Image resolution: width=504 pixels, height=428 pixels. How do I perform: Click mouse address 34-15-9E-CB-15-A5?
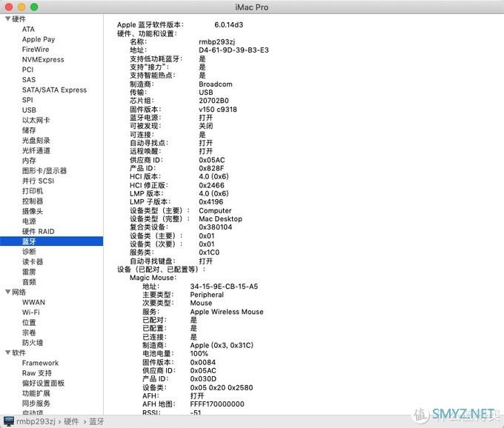(x=224, y=287)
